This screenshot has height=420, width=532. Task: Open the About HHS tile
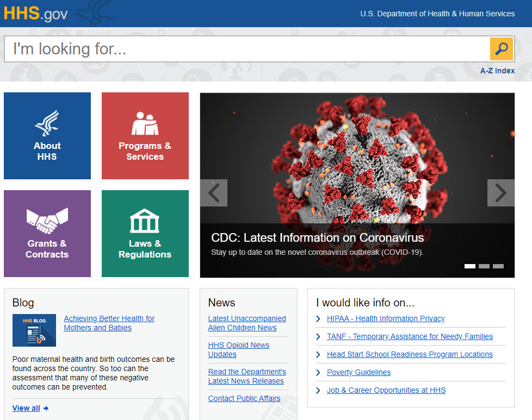click(x=47, y=136)
